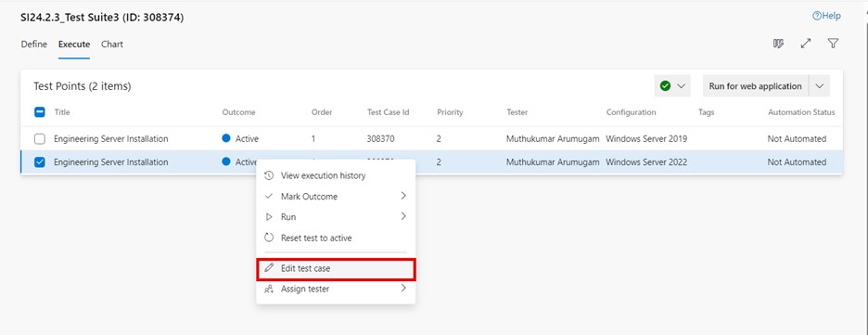
Task: Choose Reset test to active
Action: click(x=336, y=238)
